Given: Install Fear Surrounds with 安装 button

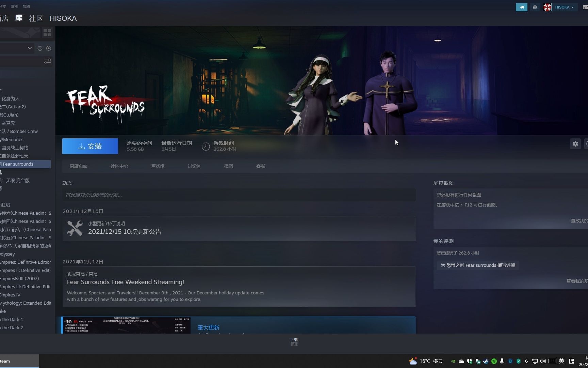Looking at the screenshot, I should [90, 146].
